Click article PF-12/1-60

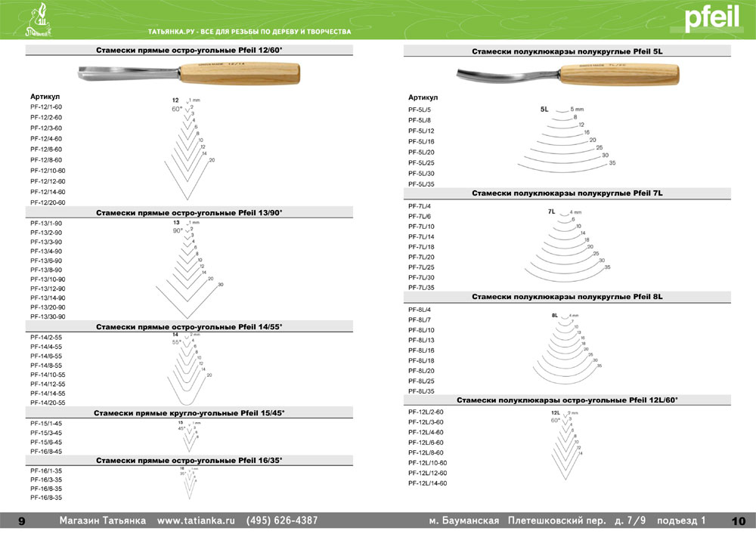coord(46,107)
